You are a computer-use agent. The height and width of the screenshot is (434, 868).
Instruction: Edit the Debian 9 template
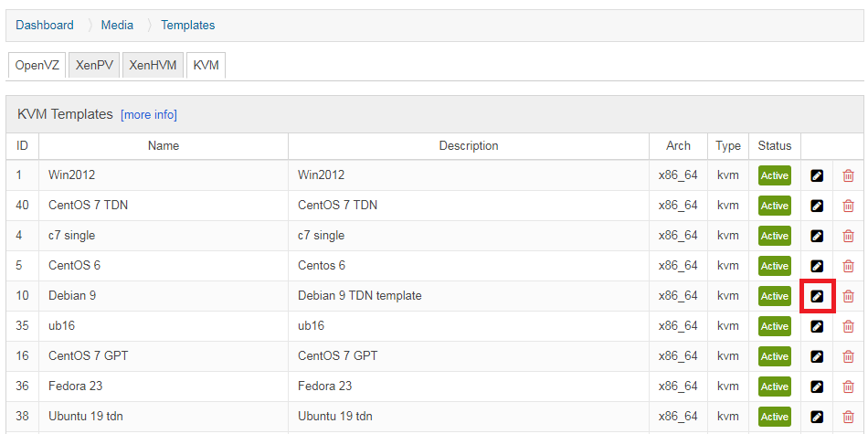pyautogui.click(x=817, y=296)
